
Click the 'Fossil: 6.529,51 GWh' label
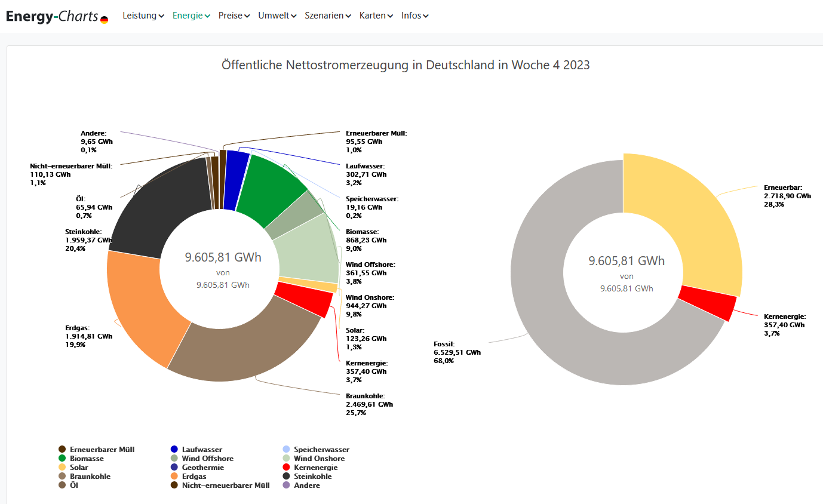(x=457, y=352)
